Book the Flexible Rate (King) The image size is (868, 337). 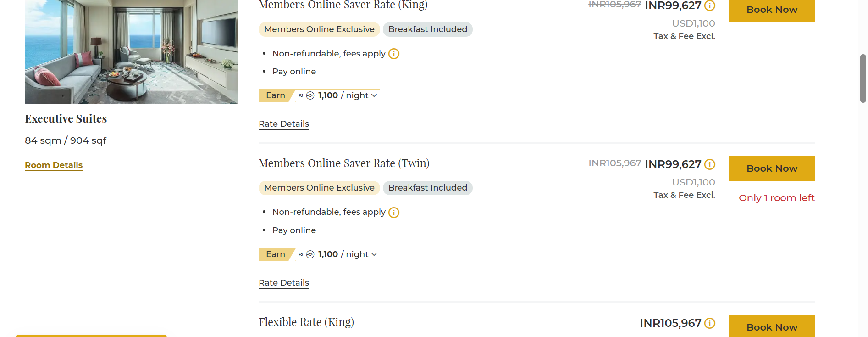click(x=772, y=326)
